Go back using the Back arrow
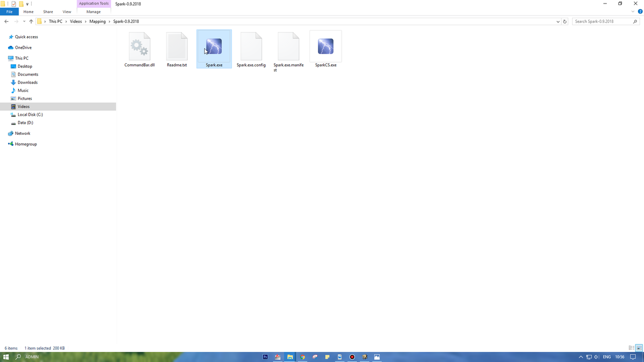This screenshot has width=644, height=362. tap(6, 21)
